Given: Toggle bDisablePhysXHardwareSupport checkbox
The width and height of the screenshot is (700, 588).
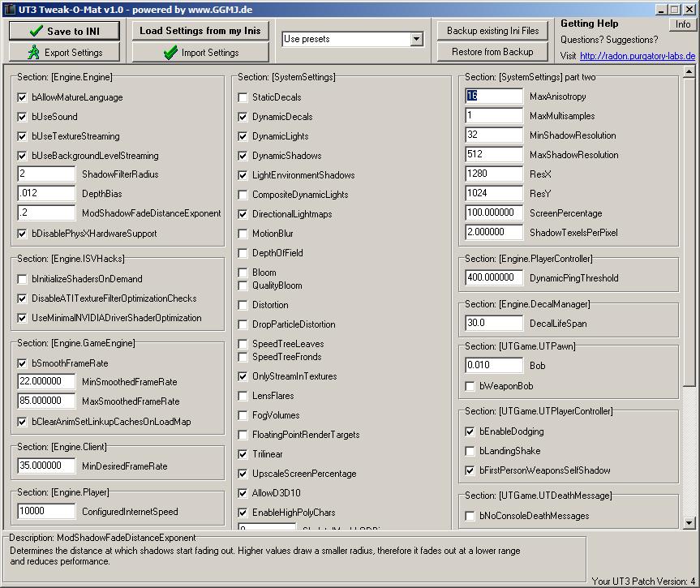Looking at the screenshot, I should coord(22,234).
